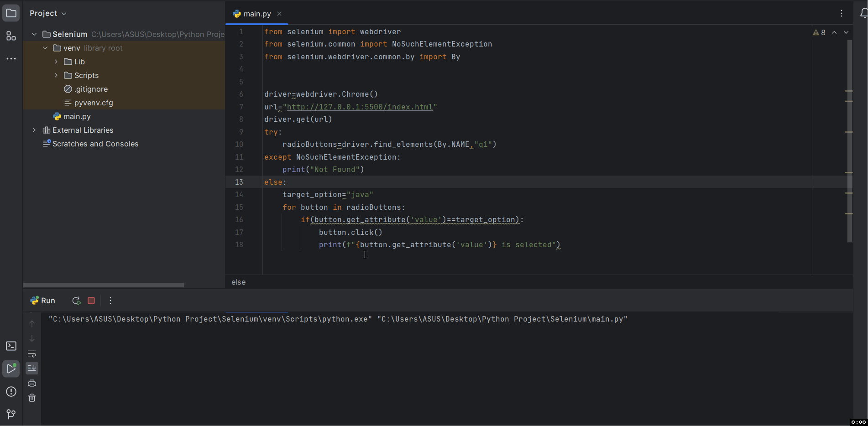Open the Notifications bell icon
The height and width of the screenshot is (426, 868).
[863, 14]
